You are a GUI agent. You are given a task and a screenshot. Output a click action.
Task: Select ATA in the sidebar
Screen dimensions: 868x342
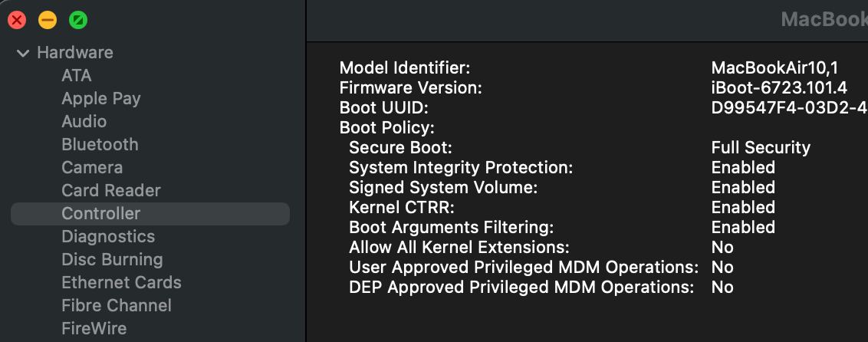(x=77, y=75)
